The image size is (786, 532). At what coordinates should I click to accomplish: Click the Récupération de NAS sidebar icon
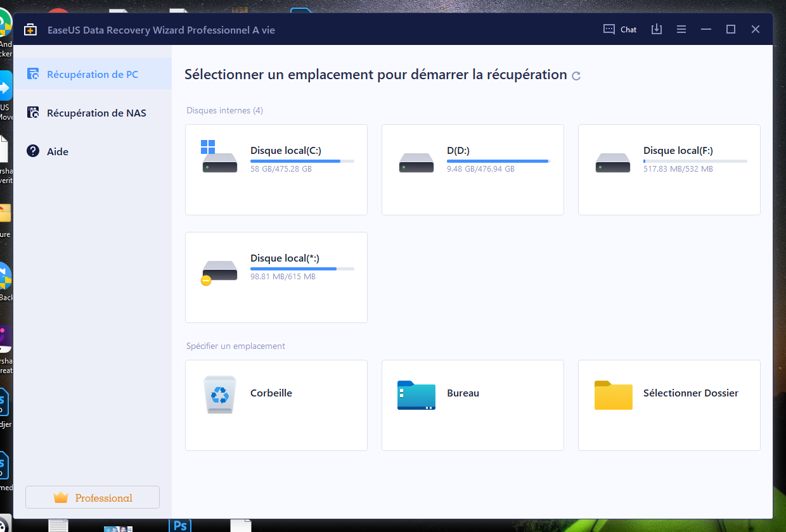[33, 113]
